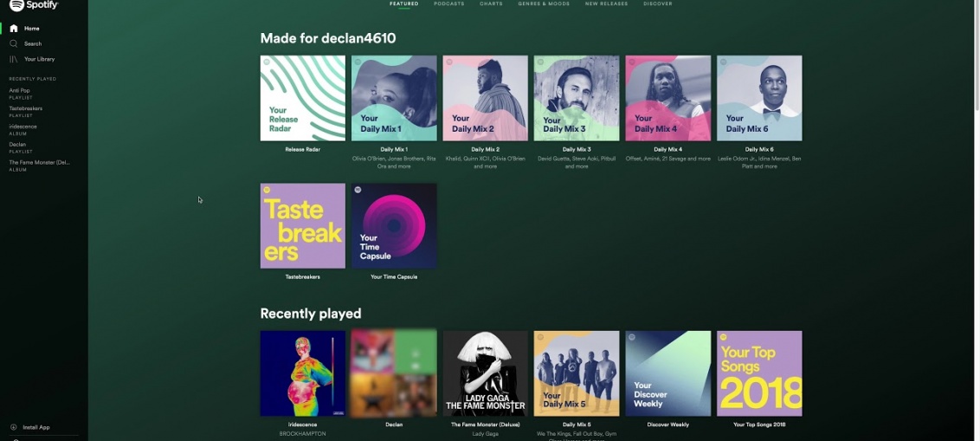
Task: Click the Home icon in sidebar
Action: tap(14, 28)
